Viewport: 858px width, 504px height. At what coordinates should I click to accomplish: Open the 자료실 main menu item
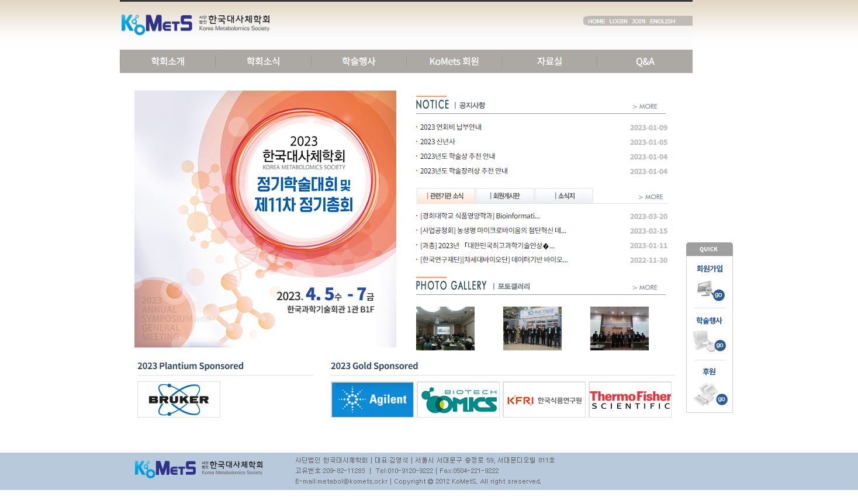click(549, 61)
